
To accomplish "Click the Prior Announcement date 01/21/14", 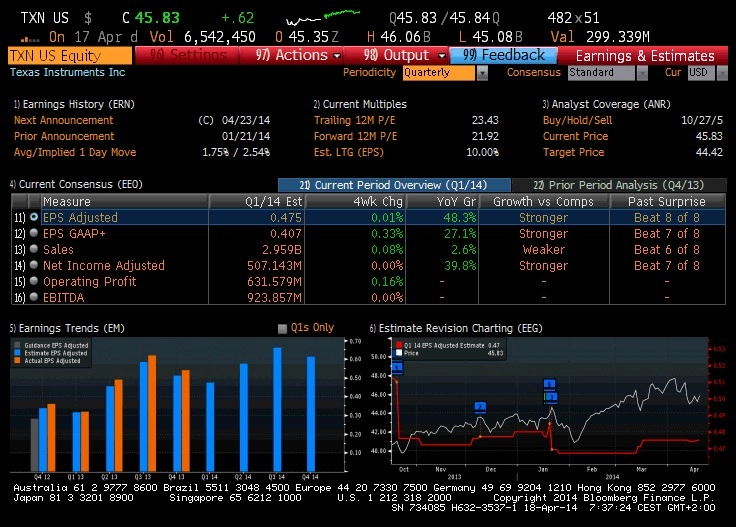I will coord(246,136).
